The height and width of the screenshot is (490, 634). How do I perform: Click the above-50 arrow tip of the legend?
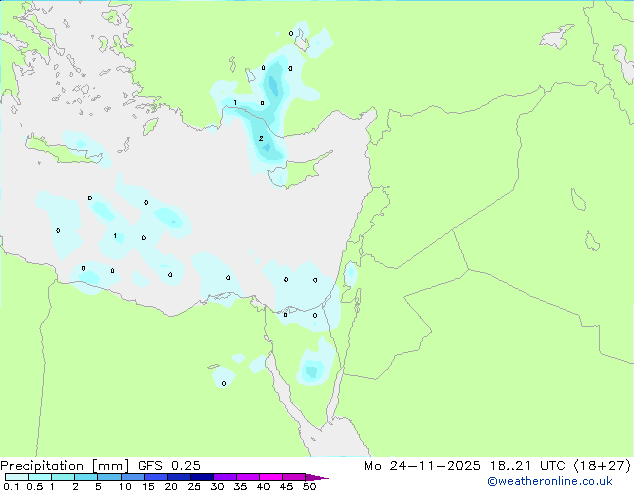pyautogui.click(x=317, y=477)
